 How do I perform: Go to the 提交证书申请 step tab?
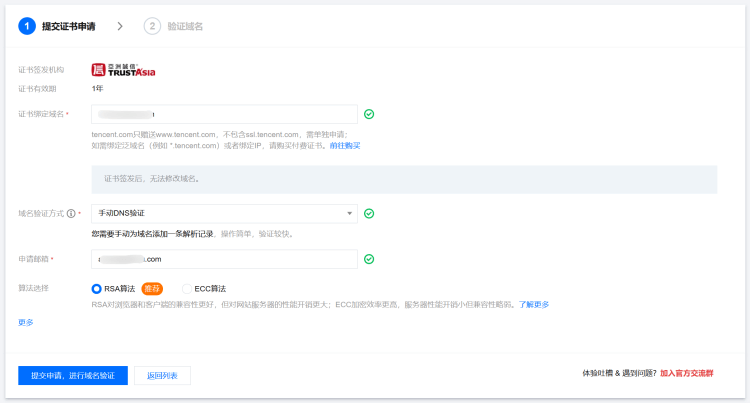point(68,26)
